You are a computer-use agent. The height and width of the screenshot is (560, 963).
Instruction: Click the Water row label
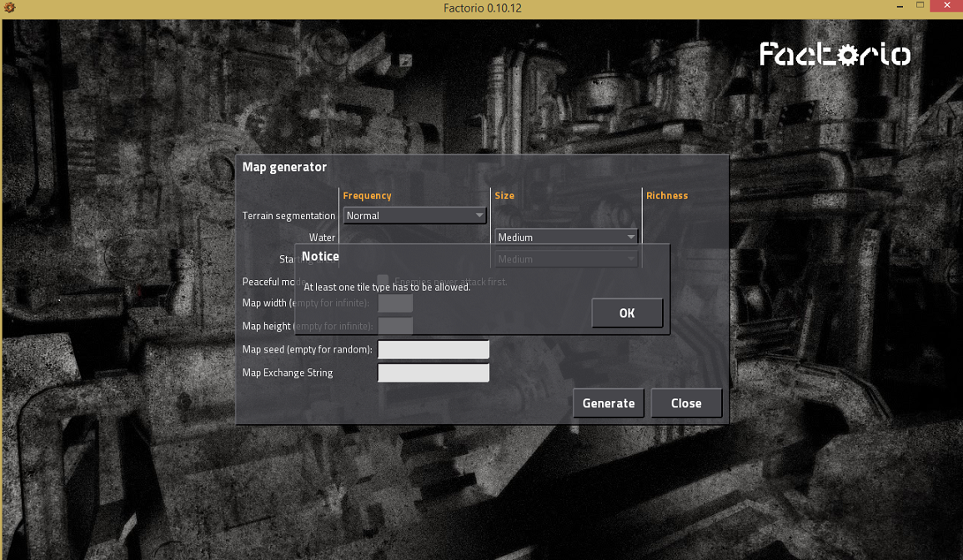pos(323,237)
